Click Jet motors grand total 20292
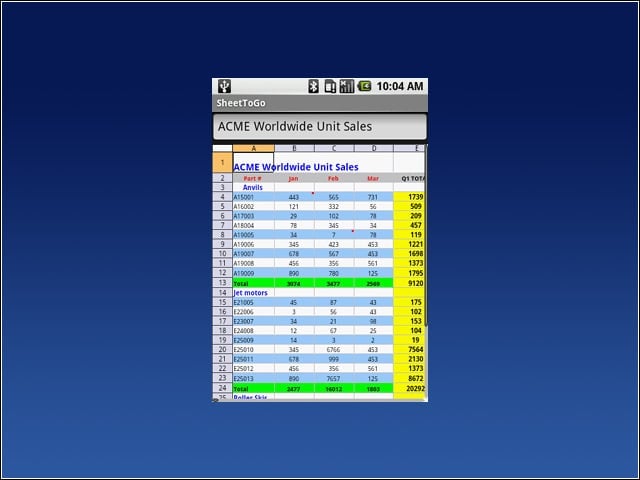The width and height of the screenshot is (640, 480). click(409, 388)
